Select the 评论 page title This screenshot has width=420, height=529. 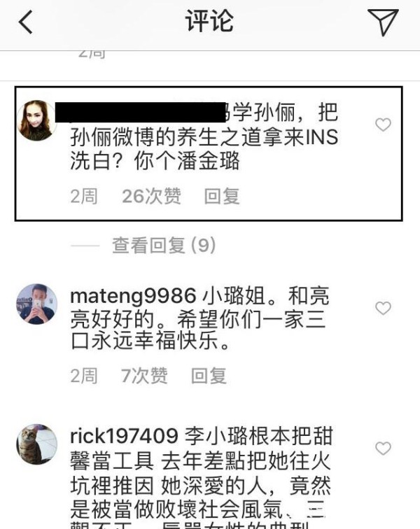(x=209, y=21)
